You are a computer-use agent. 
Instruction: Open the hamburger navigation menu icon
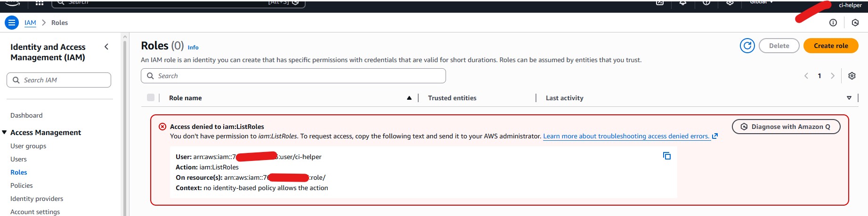coord(12,23)
